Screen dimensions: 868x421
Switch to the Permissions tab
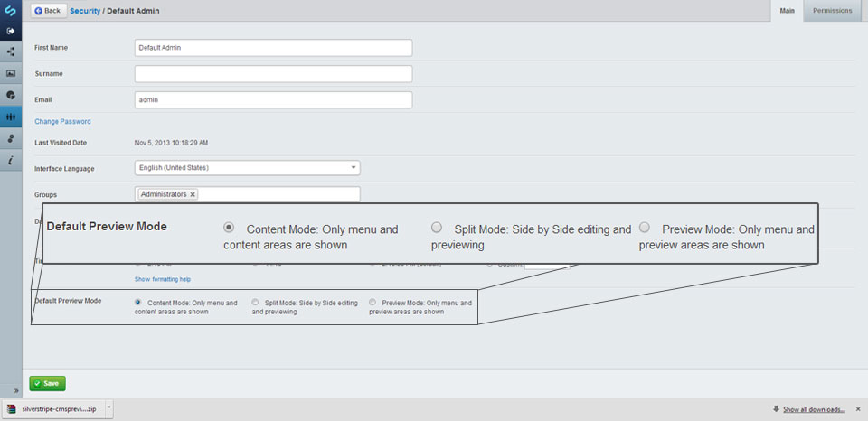tap(832, 11)
